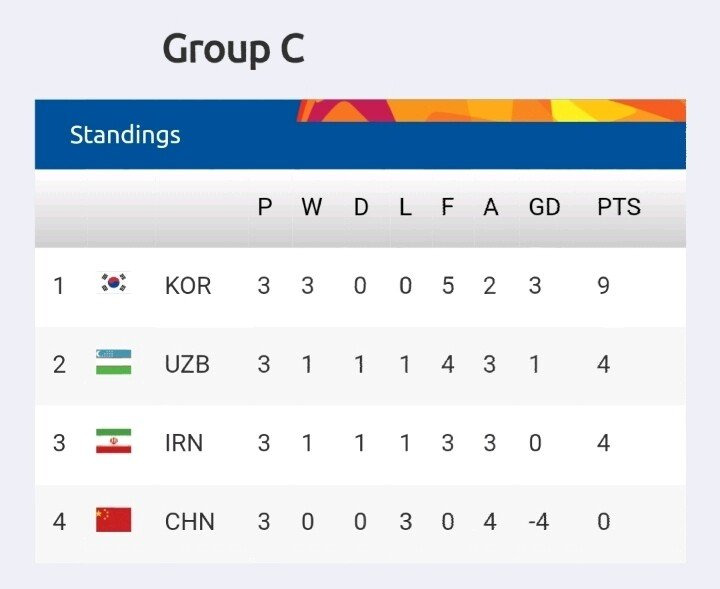The width and height of the screenshot is (720, 589).
Task: Sort by the PTS column header
Action: tap(619, 207)
